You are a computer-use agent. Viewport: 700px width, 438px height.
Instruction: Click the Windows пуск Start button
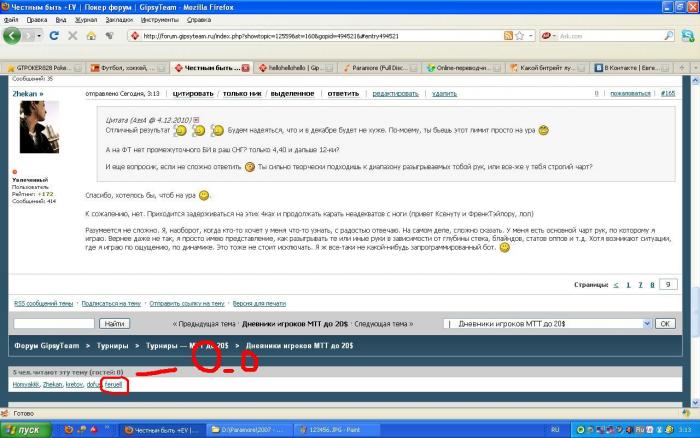click(x=26, y=430)
